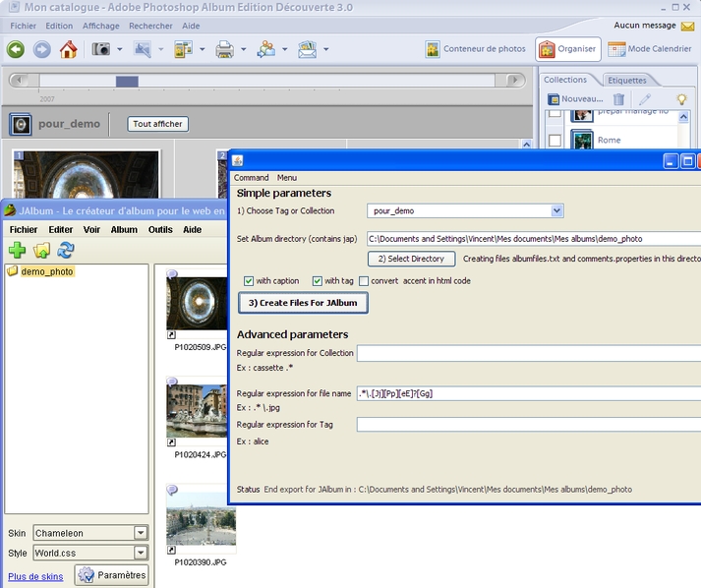Delete collection using the trash icon
701x588 pixels.
tap(618, 99)
